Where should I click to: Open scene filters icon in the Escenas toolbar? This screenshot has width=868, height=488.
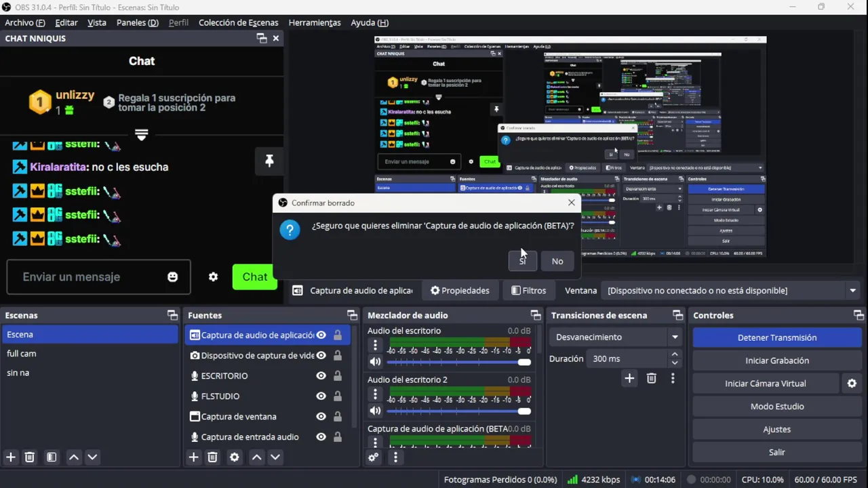[51, 457]
